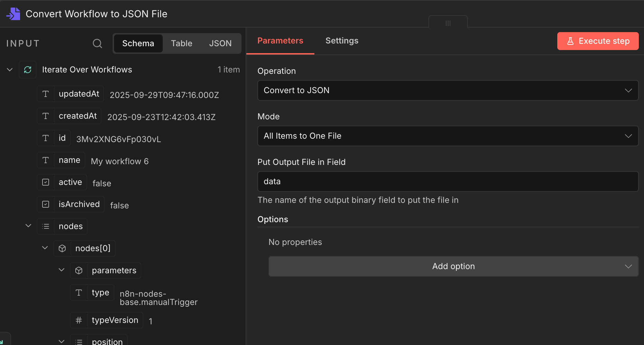The image size is (644, 345).
Task: Open the Operation dropdown Convert to JSON
Action: (448, 90)
